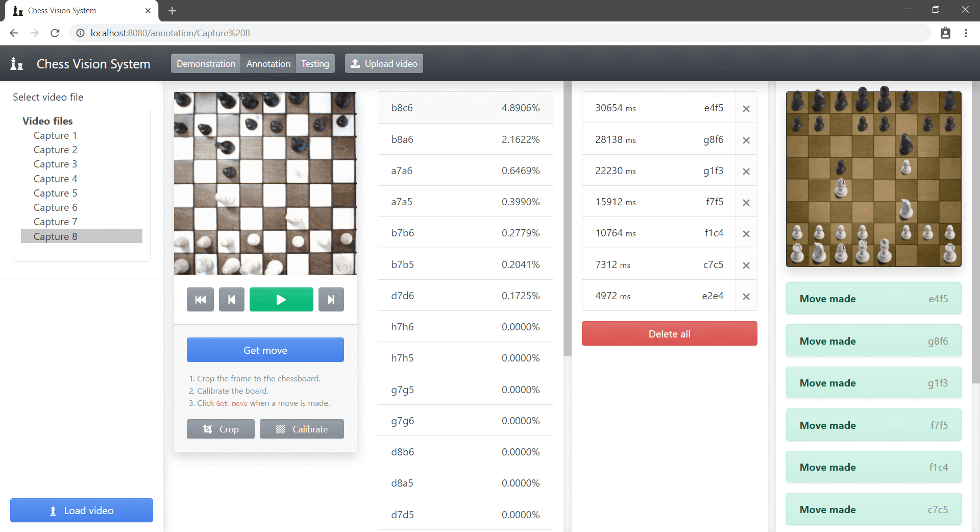This screenshot has width=980, height=532.
Task: Remove the e4f5 move entry
Action: (x=746, y=109)
